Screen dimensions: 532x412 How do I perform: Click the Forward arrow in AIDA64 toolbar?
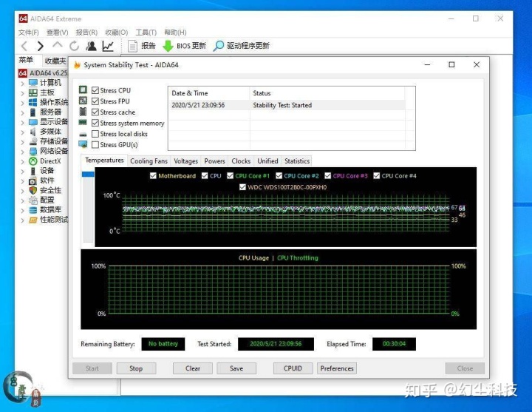[x=41, y=46]
